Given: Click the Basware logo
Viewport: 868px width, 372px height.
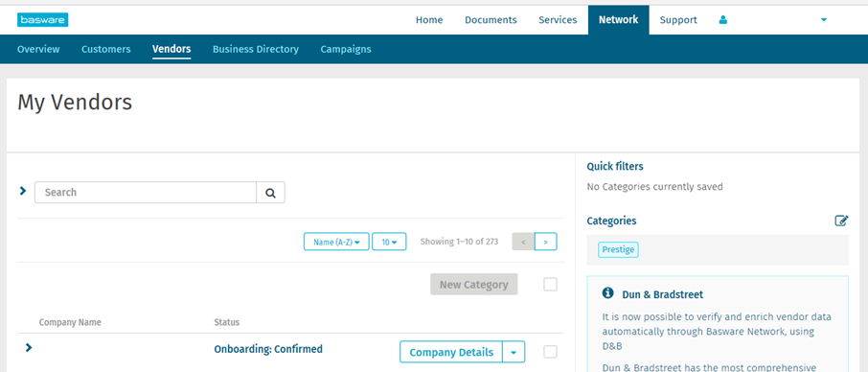Looking at the screenshot, I should (x=42, y=20).
